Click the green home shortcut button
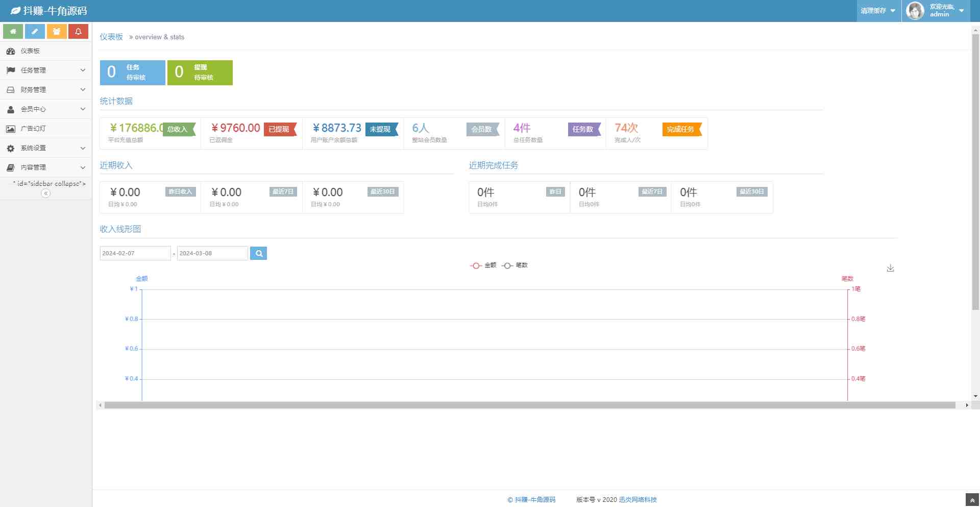Image resolution: width=980 pixels, height=507 pixels. tap(13, 32)
